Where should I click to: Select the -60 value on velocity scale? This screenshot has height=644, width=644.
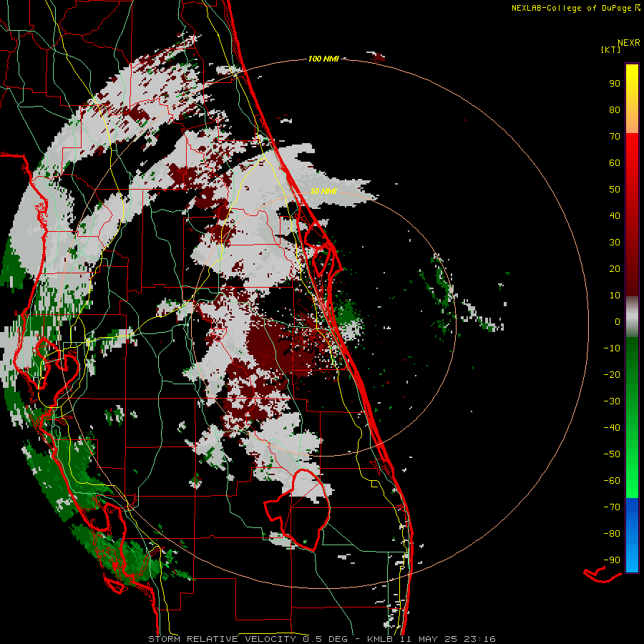612,481
